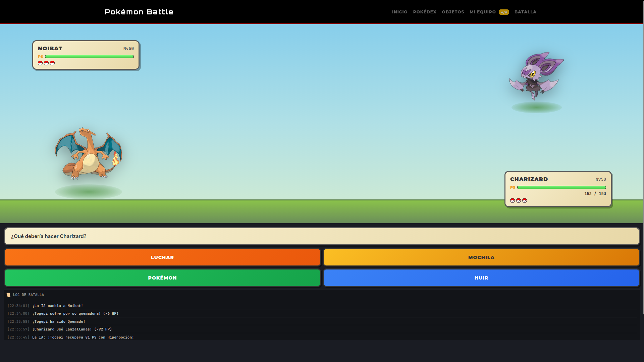Go to the INICIO page
This screenshot has width=644, height=362.
(x=400, y=12)
